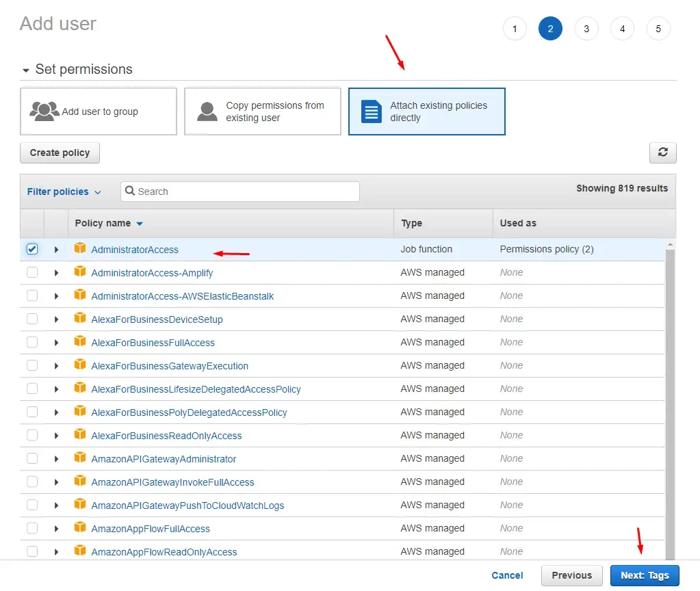The image size is (700, 591).
Task: Open the AlexaForBusinessReadOnlyAccess policy link
Action: [166, 436]
